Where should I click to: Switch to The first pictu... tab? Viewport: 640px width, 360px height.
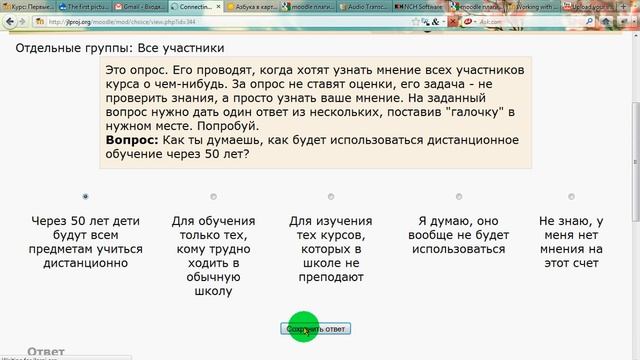84,7
